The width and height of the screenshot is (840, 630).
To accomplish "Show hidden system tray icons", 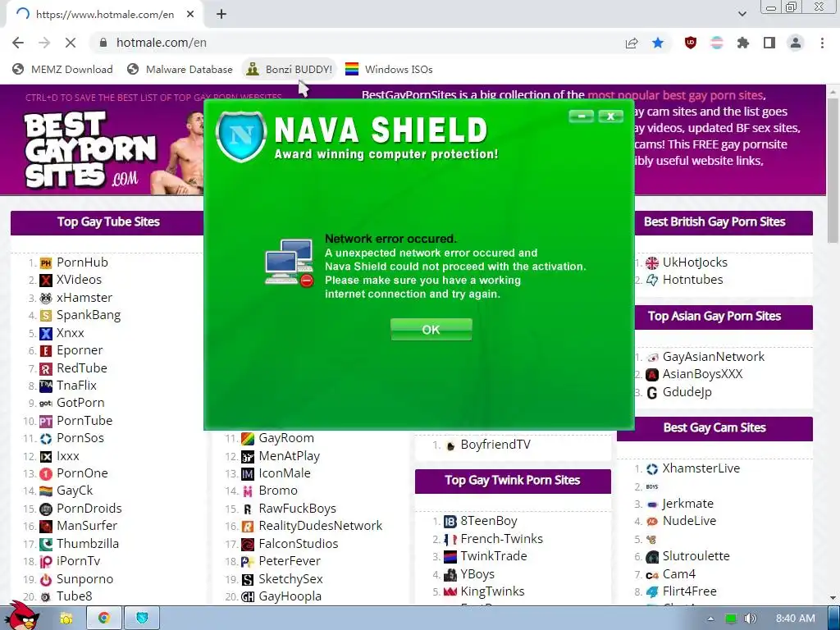I will pyautogui.click(x=710, y=619).
